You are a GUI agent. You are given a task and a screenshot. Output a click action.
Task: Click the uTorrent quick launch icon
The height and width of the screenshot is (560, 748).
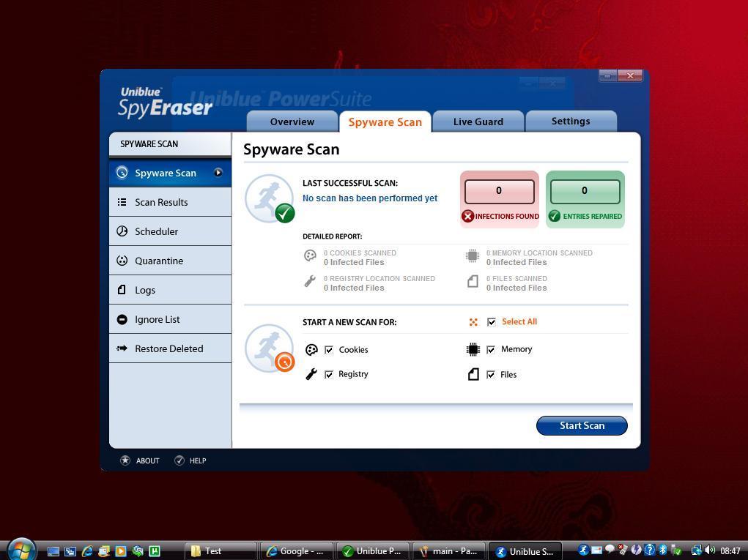(155, 551)
